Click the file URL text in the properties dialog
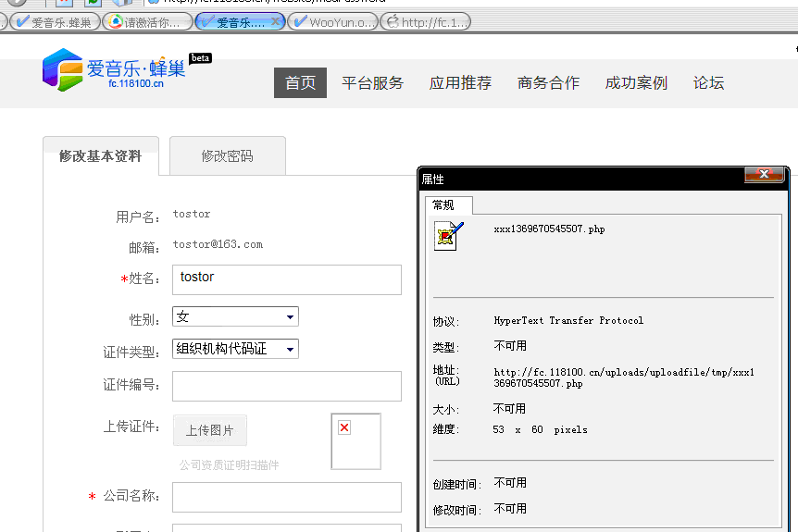This screenshot has height=532, width=798. tap(624, 377)
